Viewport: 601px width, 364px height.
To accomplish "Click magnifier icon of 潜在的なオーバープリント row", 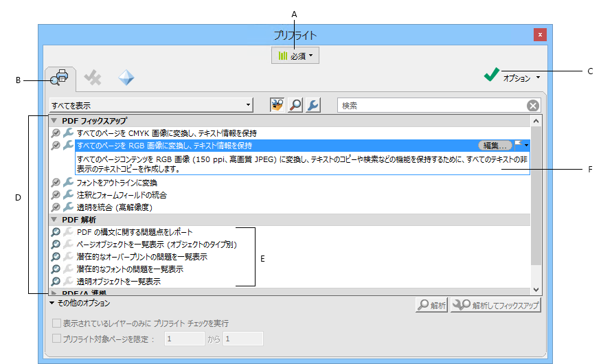I will coord(56,257).
